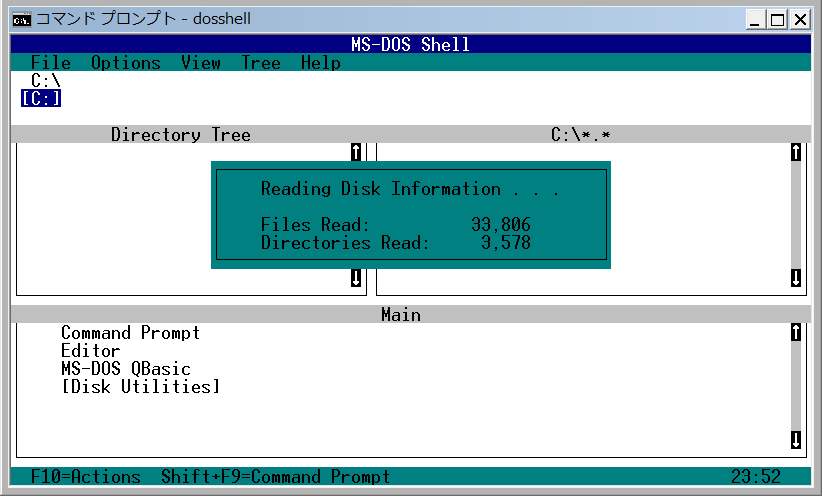Open the [Disk Utilities] group
Screen dimensions: 822x496
pyautogui.click(x=140, y=386)
